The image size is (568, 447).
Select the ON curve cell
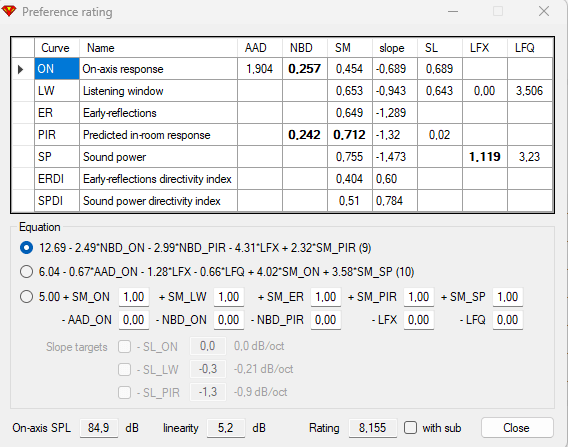click(57, 69)
